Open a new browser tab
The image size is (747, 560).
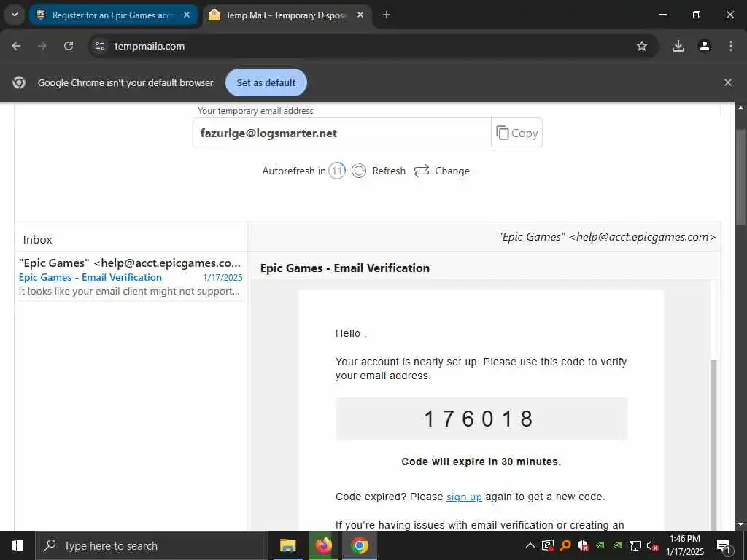387,15
